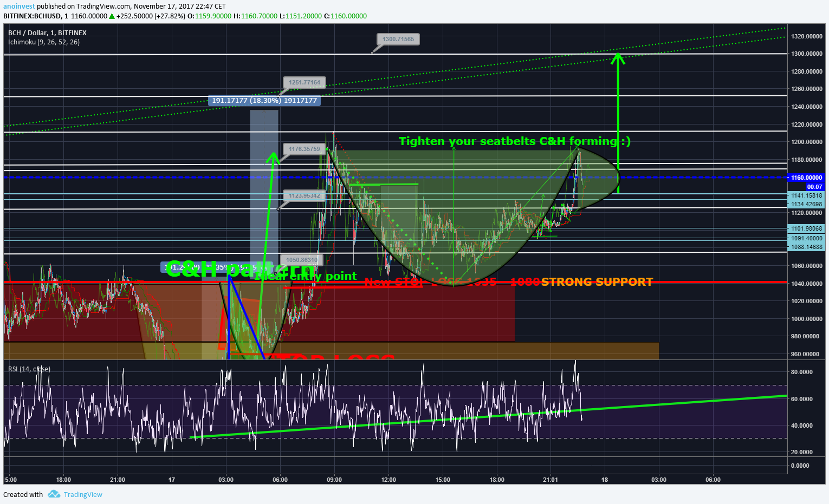Viewport: 829px width, 504px height.
Task: Click the 17 date marker on time axis
Action: [172, 480]
